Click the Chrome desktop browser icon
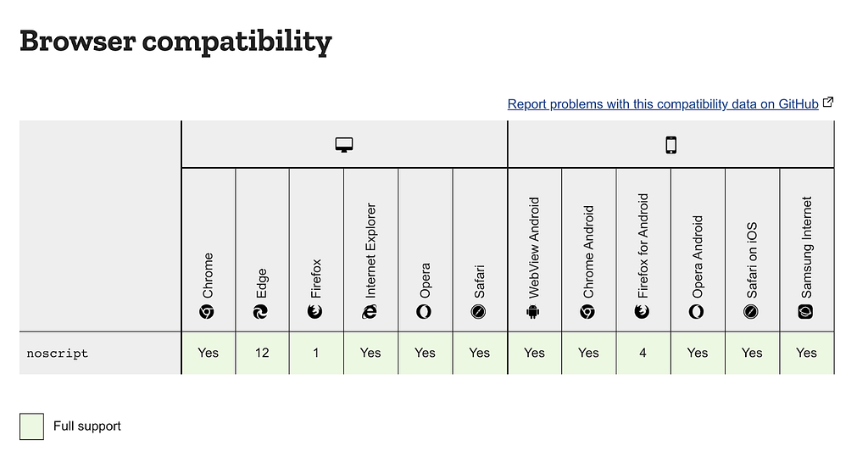The image size is (868, 468). [x=207, y=312]
